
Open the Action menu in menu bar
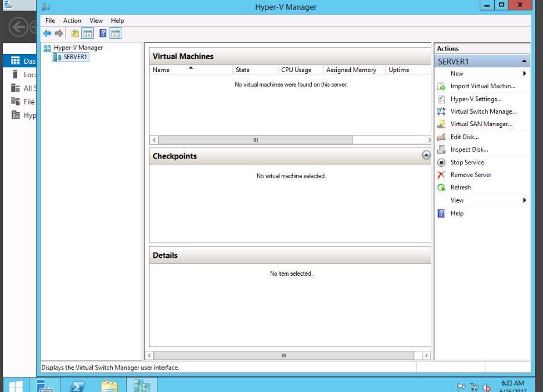(x=72, y=20)
